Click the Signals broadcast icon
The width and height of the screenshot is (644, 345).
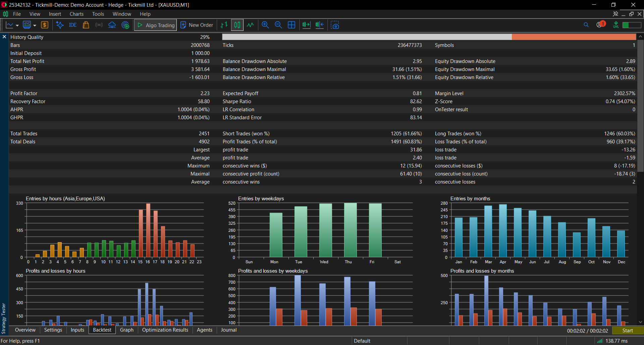pyautogui.click(x=99, y=25)
